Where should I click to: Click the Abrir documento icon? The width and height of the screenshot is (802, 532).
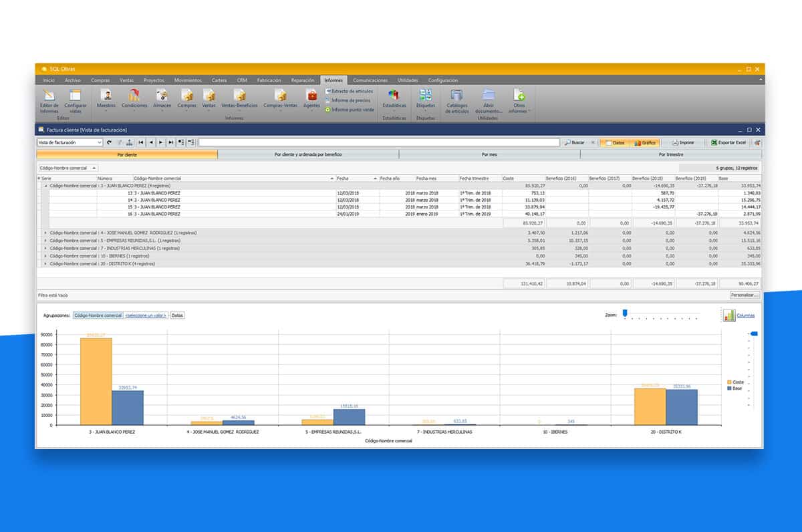tap(489, 97)
